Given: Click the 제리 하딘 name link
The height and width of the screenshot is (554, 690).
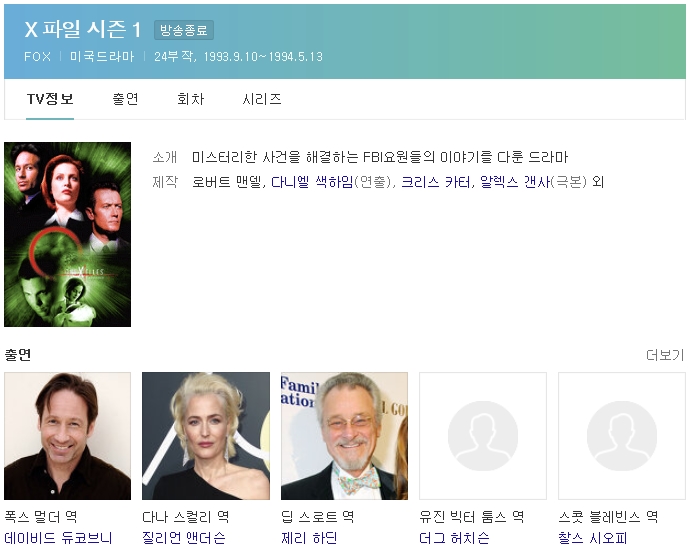Looking at the screenshot, I should (309, 539).
